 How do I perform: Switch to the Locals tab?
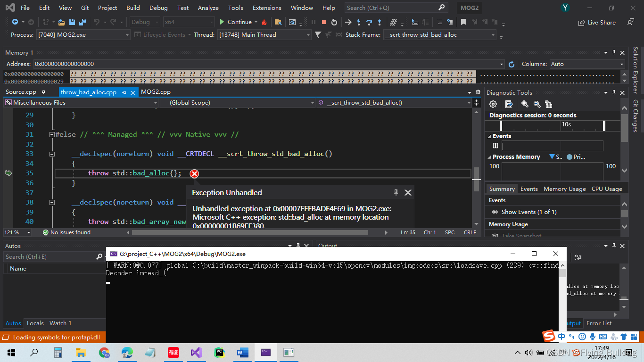pyautogui.click(x=35, y=323)
